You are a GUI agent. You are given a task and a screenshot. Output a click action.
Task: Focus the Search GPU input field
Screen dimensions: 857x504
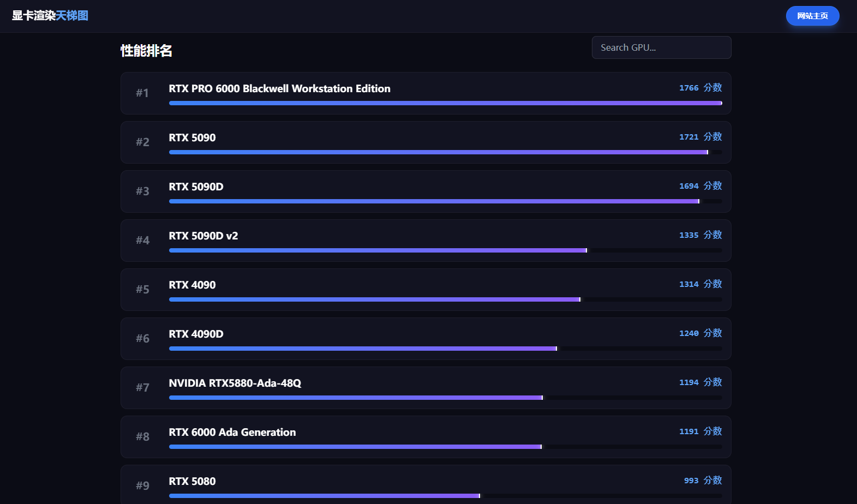tap(661, 47)
